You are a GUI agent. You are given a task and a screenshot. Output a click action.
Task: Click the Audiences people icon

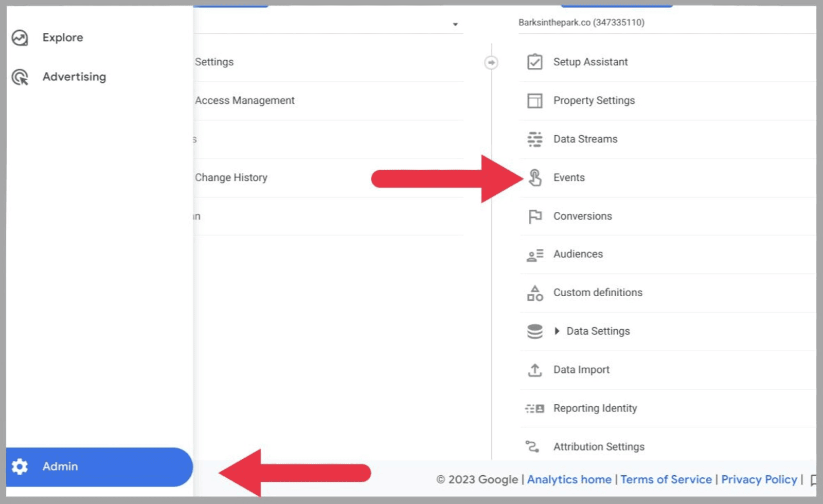[x=535, y=254]
